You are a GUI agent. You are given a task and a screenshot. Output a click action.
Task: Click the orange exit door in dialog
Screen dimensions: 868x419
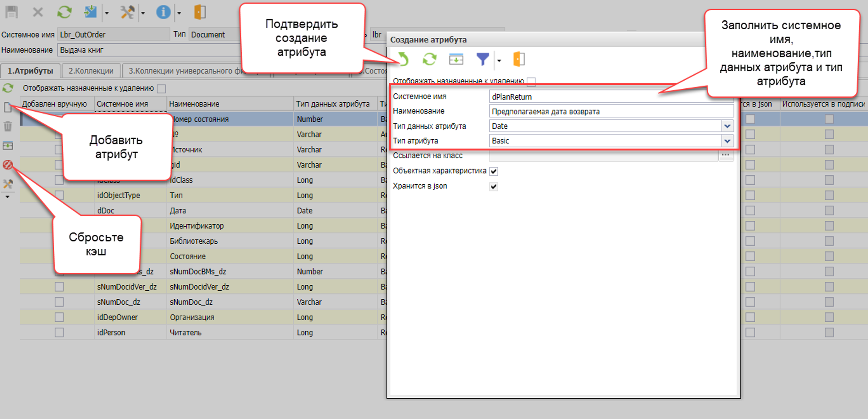click(519, 59)
